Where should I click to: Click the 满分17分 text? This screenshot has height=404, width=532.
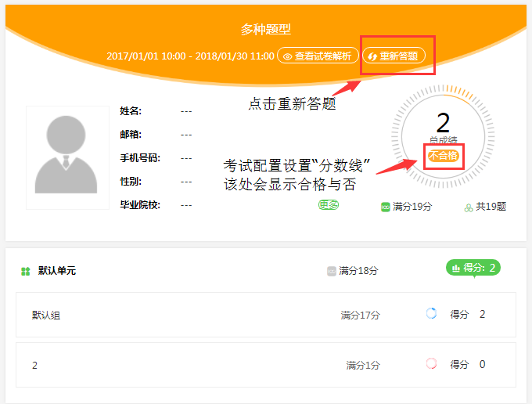click(x=361, y=315)
